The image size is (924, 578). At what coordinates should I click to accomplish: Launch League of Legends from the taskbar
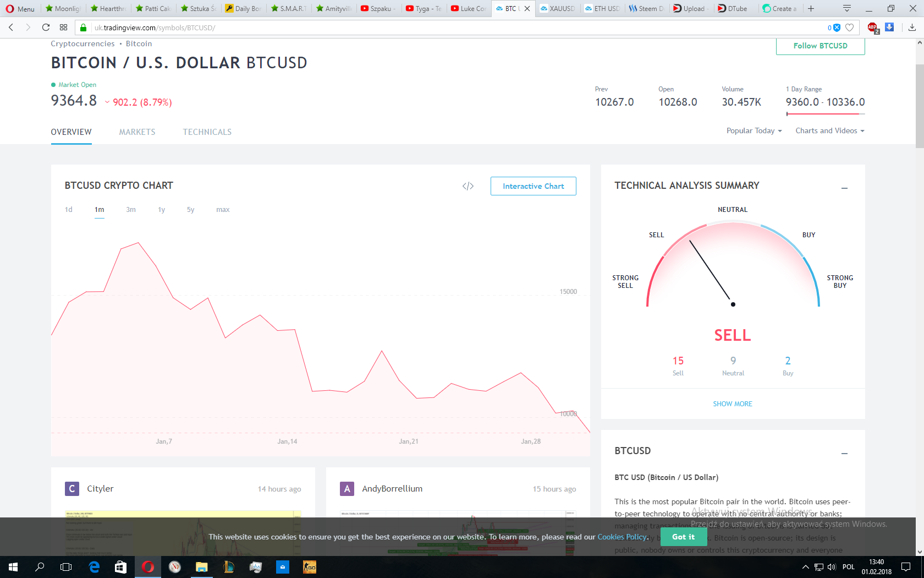point(229,567)
